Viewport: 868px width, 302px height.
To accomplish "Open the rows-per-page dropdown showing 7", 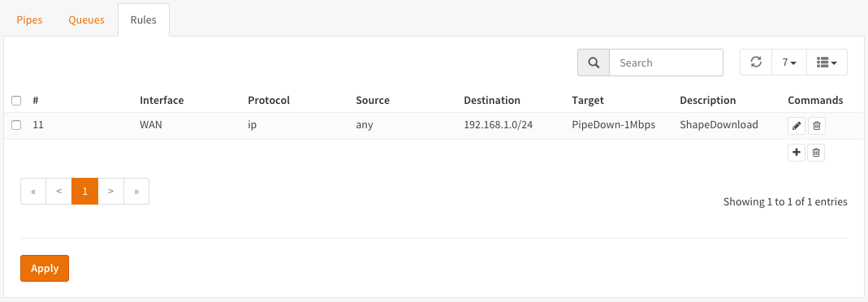I will tap(789, 62).
